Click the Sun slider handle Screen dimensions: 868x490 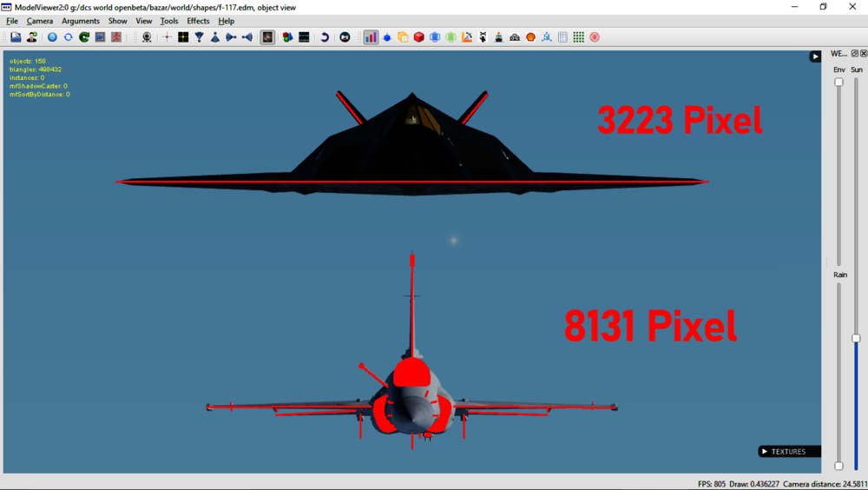click(856, 338)
